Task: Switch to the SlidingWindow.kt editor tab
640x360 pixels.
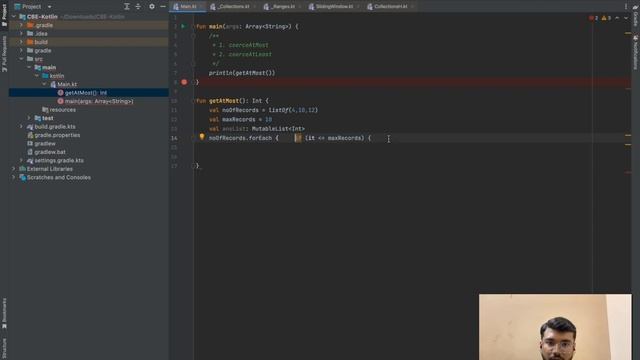Action: (334, 7)
